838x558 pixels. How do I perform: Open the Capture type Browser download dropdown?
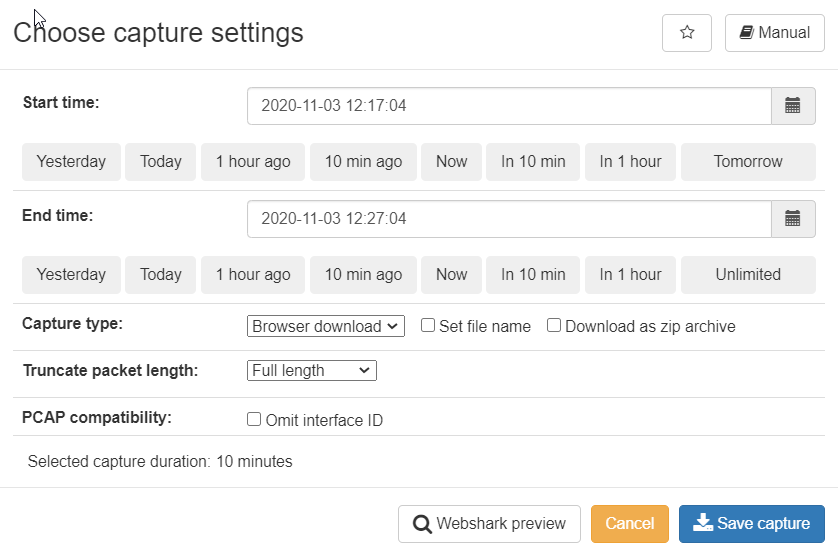coord(325,326)
